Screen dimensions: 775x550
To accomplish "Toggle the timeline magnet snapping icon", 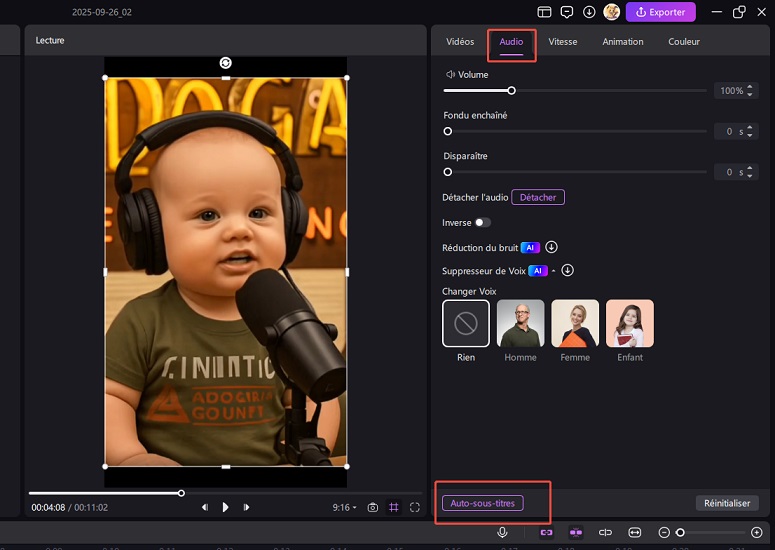I will coord(576,532).
